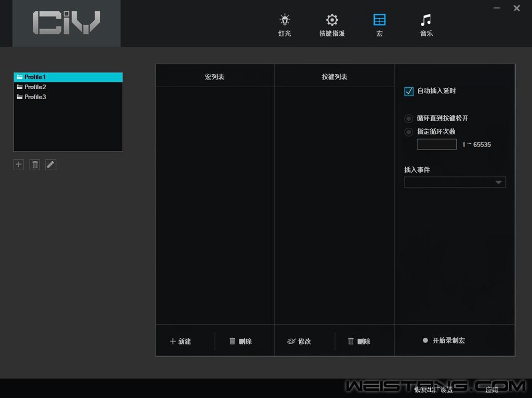Screen dimensions: 532x398
Task: Click the loop count input field
Action: pyautogui.click(x=436, y=144)
